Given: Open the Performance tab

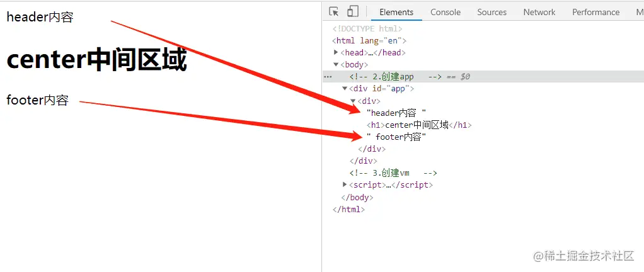Looking at the screenshot, I should pos(595,12).
